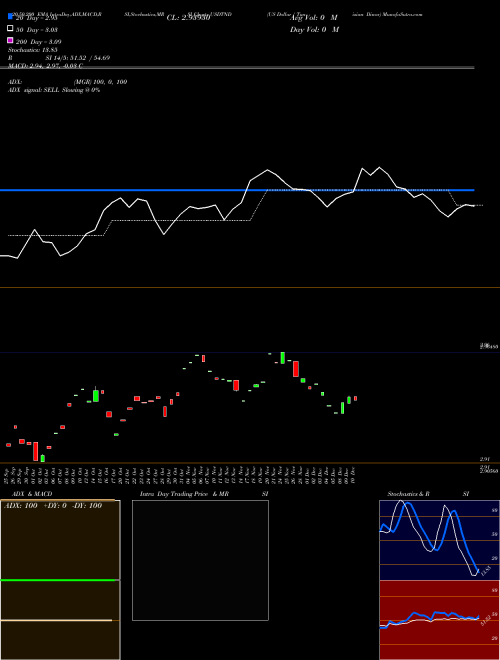500x660 pixels.
Task: Click the 'ADX: 100 +DY: 0 -DY: 100' readout
Action: pos(53,506)
